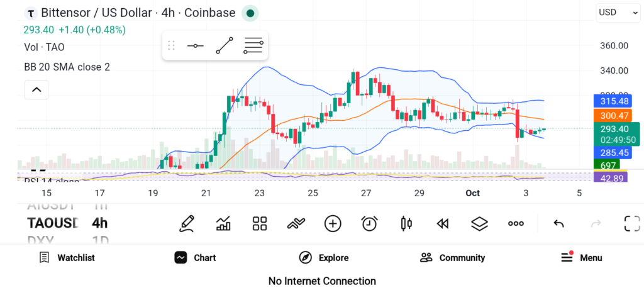Start bar replay rewind icon
Screen dimensions: 644x290
tap(442, 223)
